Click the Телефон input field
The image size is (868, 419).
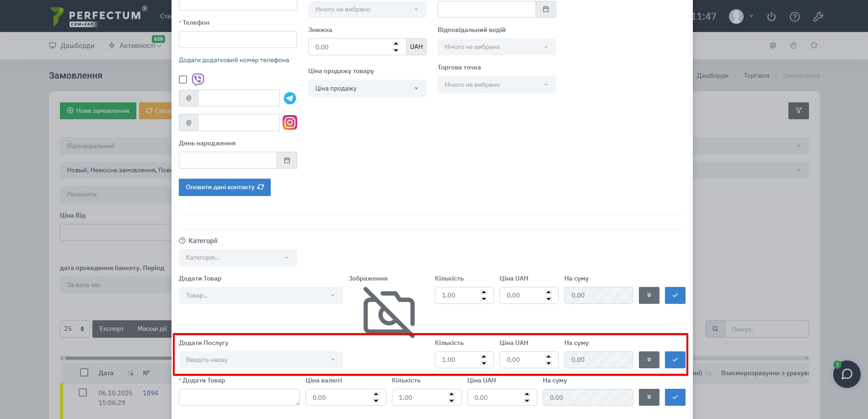point(237,40)
